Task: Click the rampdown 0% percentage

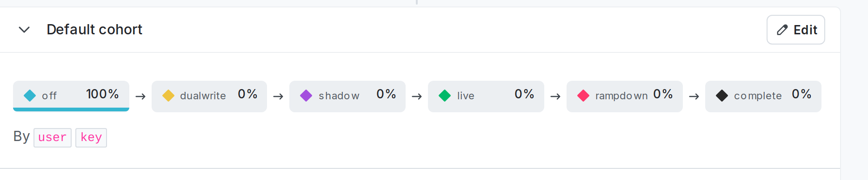Action: coord(663,94)
